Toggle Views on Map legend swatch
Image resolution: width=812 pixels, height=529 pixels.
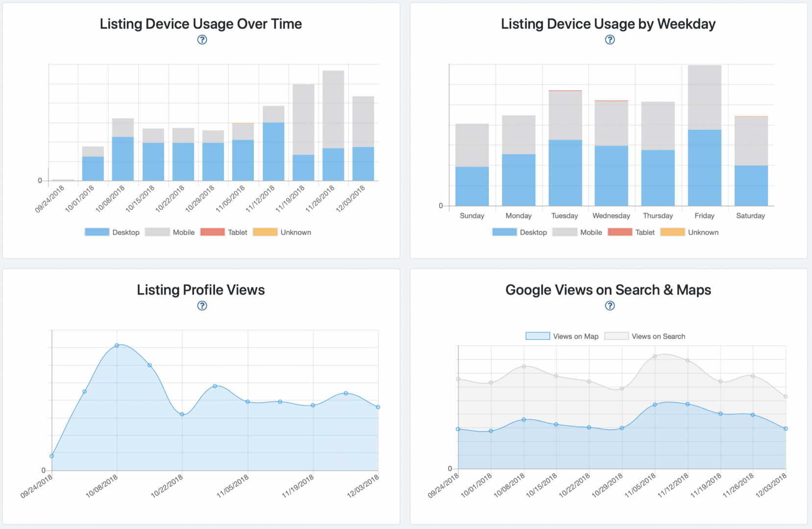pos(538,336)
